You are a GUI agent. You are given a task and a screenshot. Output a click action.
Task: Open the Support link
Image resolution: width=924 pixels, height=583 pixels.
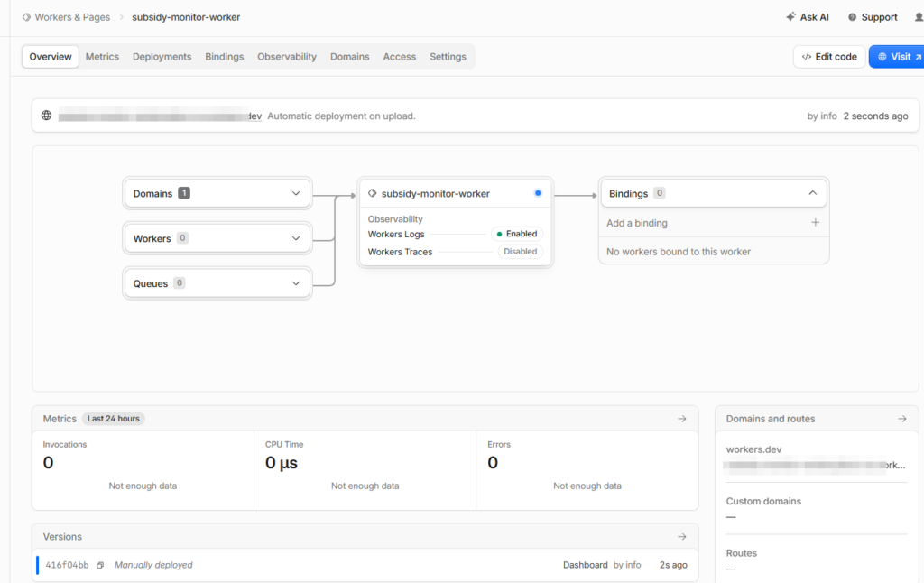(x=879, y=17)
